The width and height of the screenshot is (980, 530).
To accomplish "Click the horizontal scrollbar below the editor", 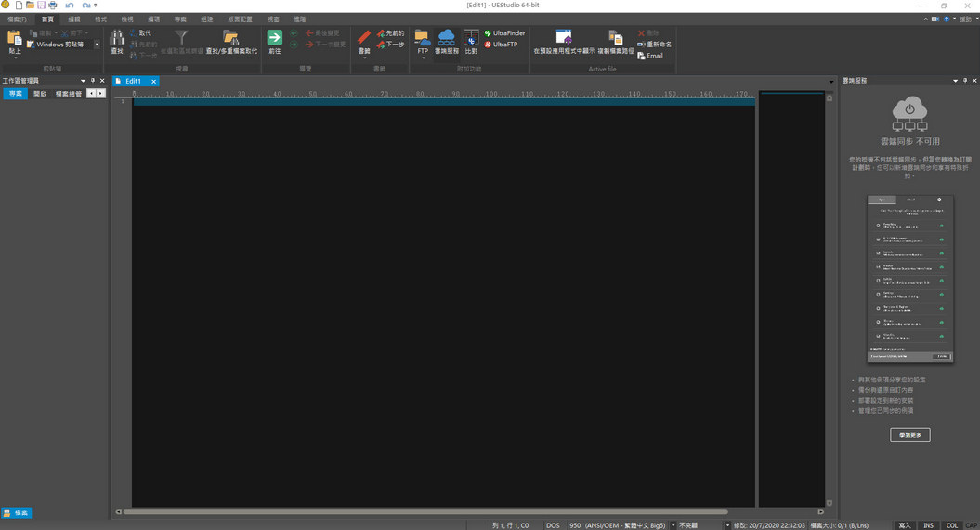I will (x=425, y=511).
